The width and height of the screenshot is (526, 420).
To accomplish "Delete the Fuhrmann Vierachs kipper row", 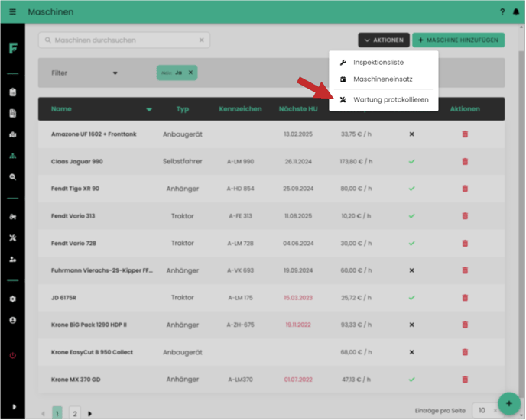I will (x=465, y=270).
